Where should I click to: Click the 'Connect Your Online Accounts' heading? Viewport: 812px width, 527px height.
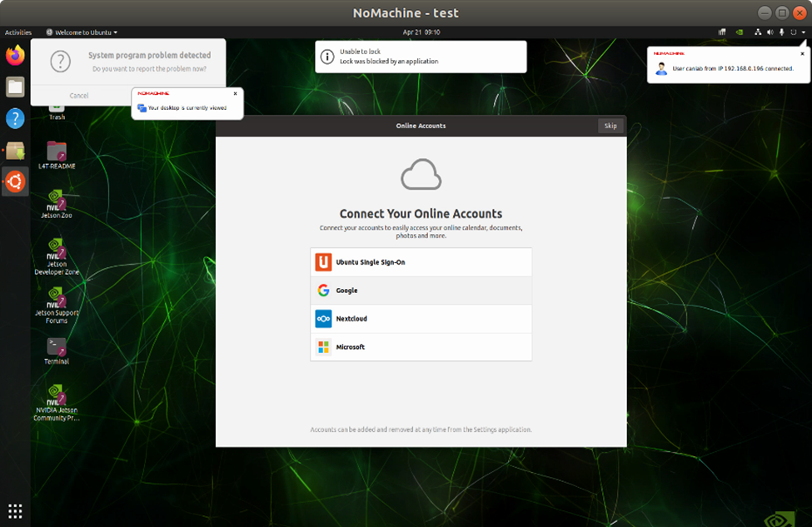coord(421,213)
